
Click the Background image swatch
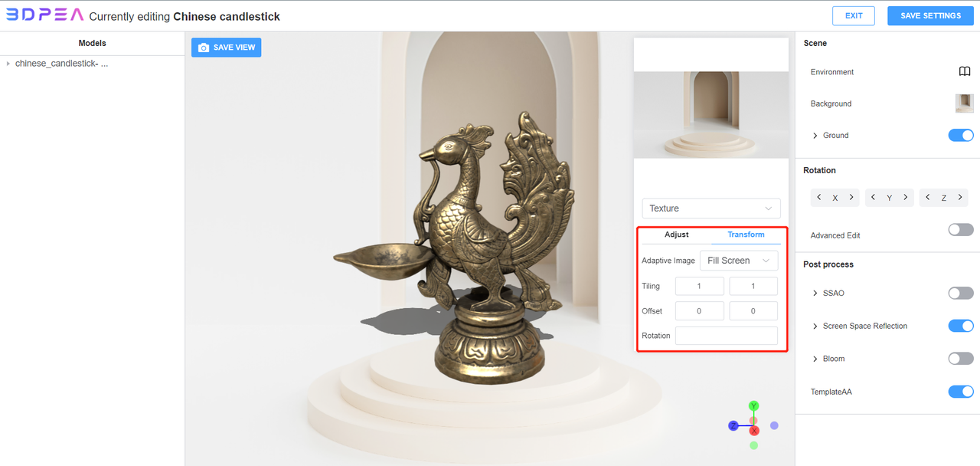point(965,103)
